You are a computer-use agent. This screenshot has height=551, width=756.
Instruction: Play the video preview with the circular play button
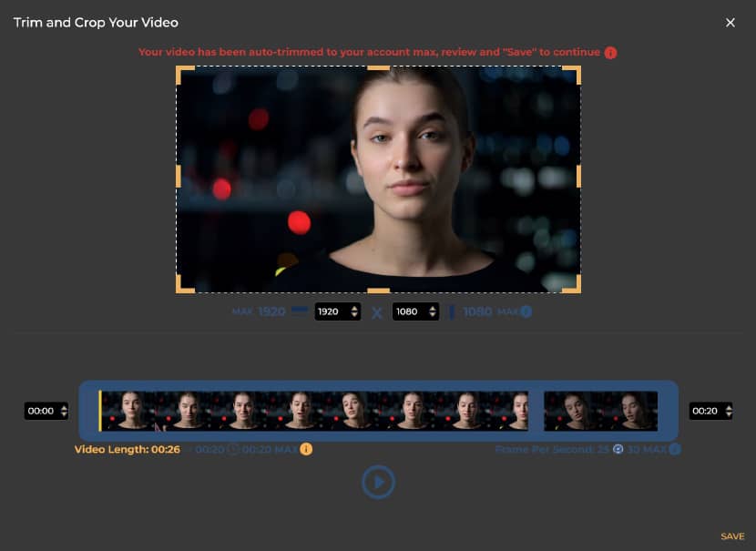(x=379, y=482)
